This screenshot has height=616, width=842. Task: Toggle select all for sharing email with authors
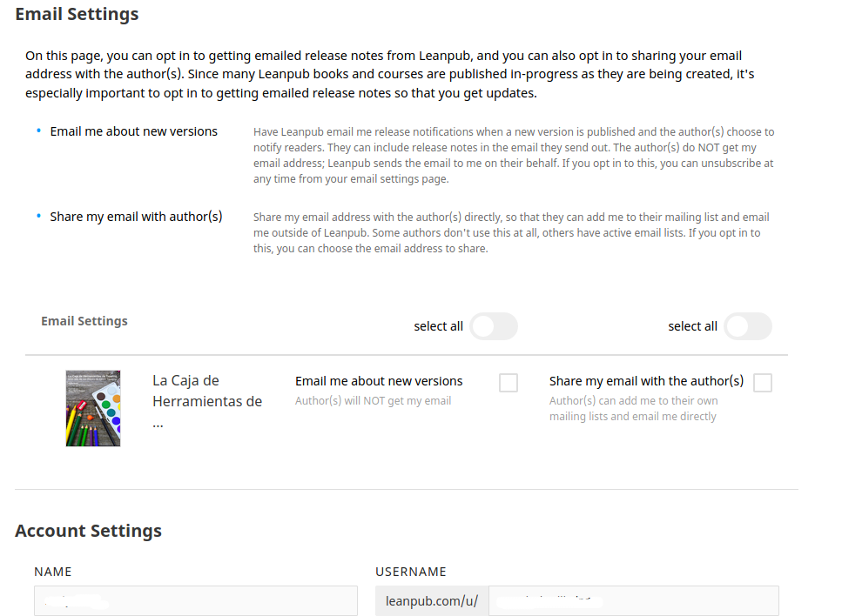coord(747,326)
